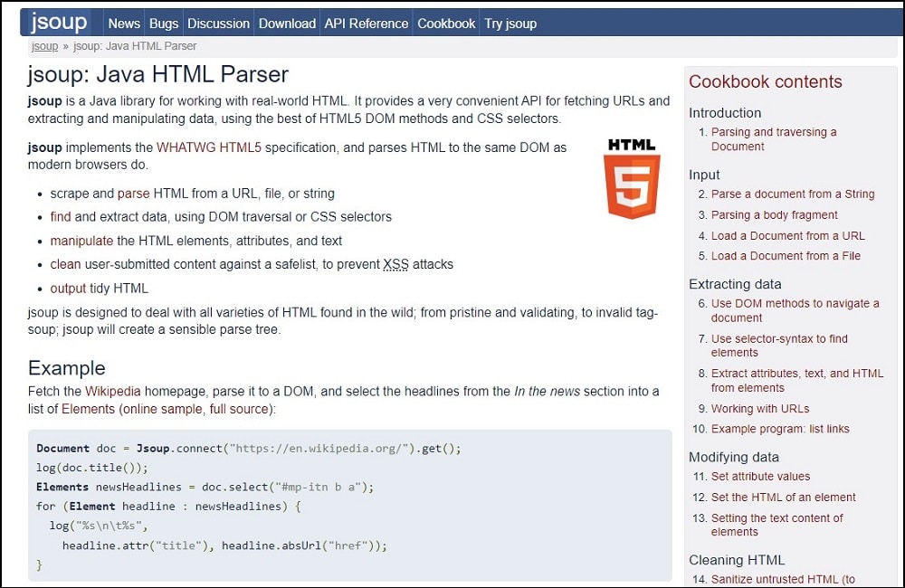Open the Elements link
The height and width of the screenshot is (588, 905).
[89, 409]
